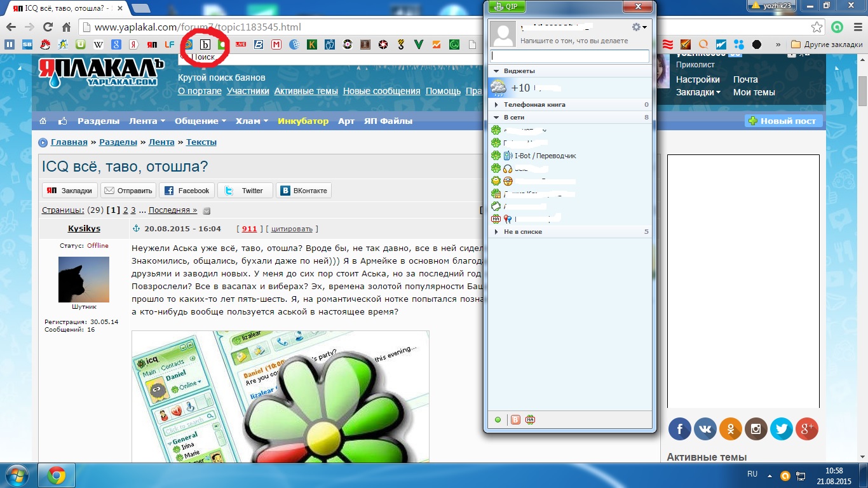Screen dimensions: 868x488
Task: Click the orange blog icon in QIP footer
Action: click(516, 419)
